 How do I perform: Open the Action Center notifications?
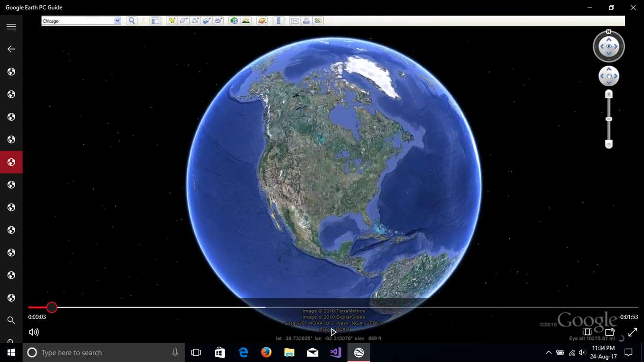pyautogui.click(x=628, y=353)
